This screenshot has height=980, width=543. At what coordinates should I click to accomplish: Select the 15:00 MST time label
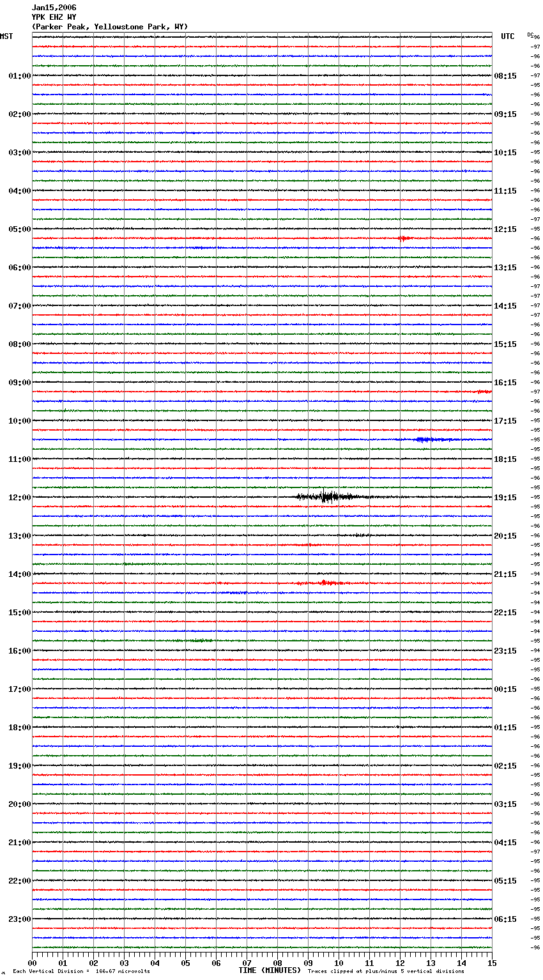[x=20, y=613]
